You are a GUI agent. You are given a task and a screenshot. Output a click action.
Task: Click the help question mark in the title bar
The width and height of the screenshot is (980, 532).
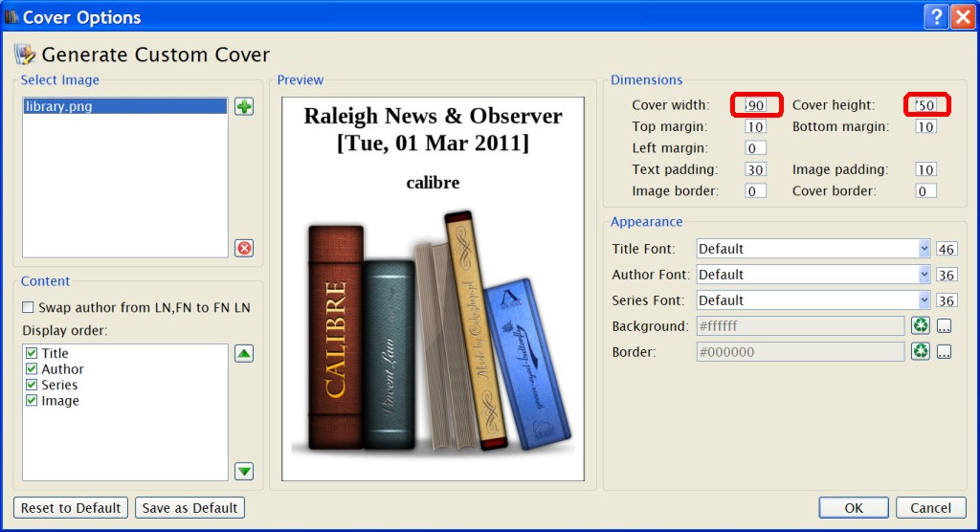(936, 17)
